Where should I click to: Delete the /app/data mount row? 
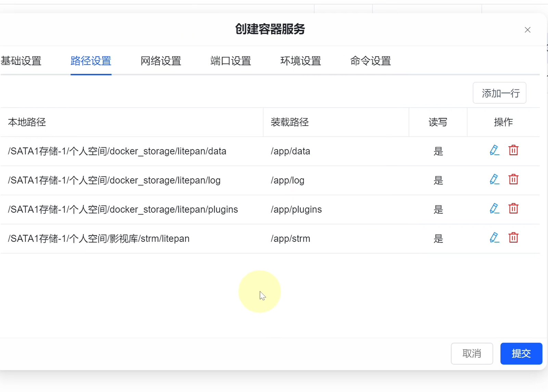click(x=513, y=150)
